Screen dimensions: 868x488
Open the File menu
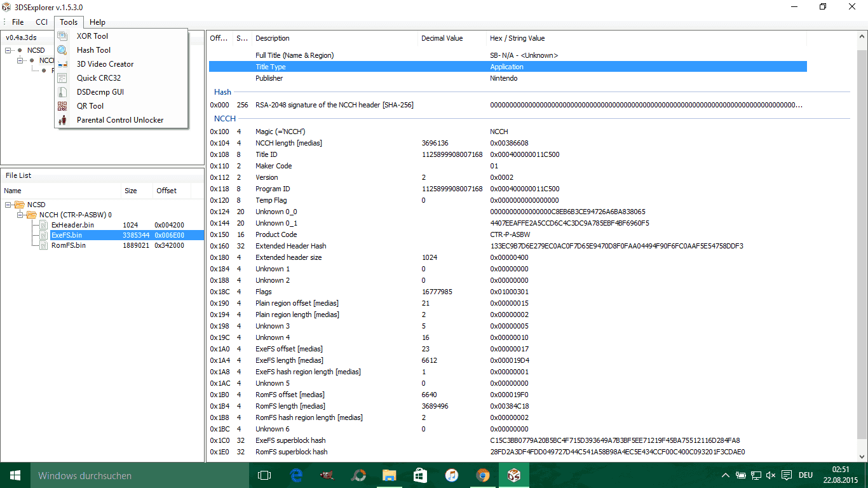click(x=18, y=22)
